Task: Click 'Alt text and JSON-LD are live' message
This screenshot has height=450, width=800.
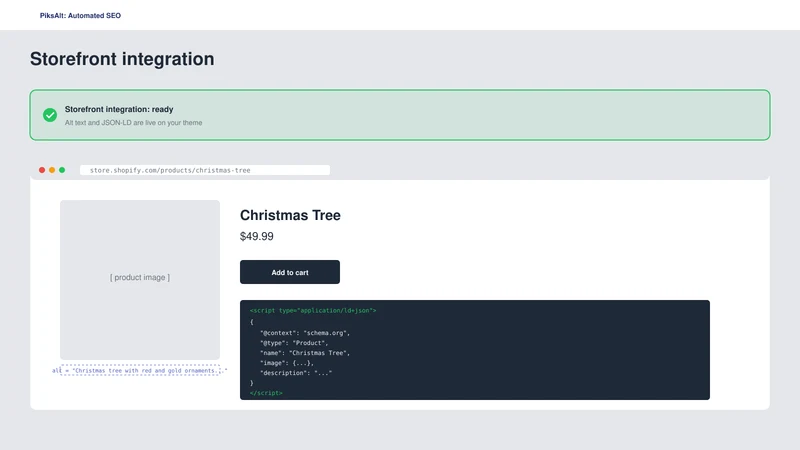Action: pyautogui.click(x=133, y=122)
